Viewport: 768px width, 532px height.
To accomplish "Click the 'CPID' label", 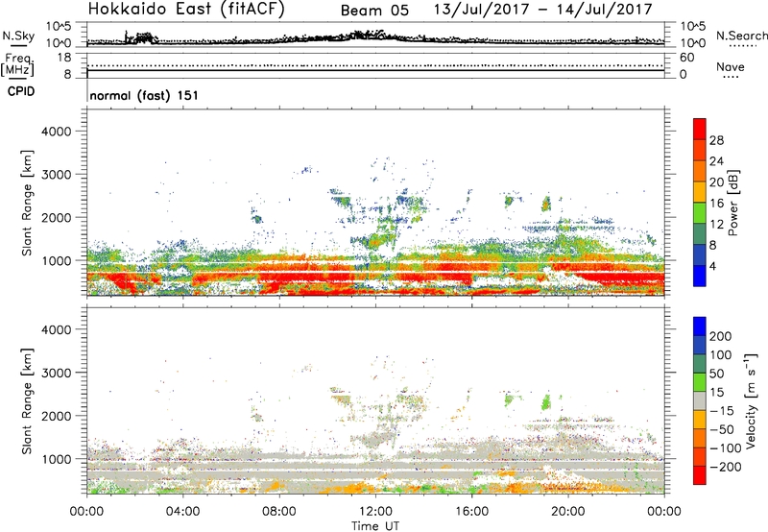I will (21, 91).
